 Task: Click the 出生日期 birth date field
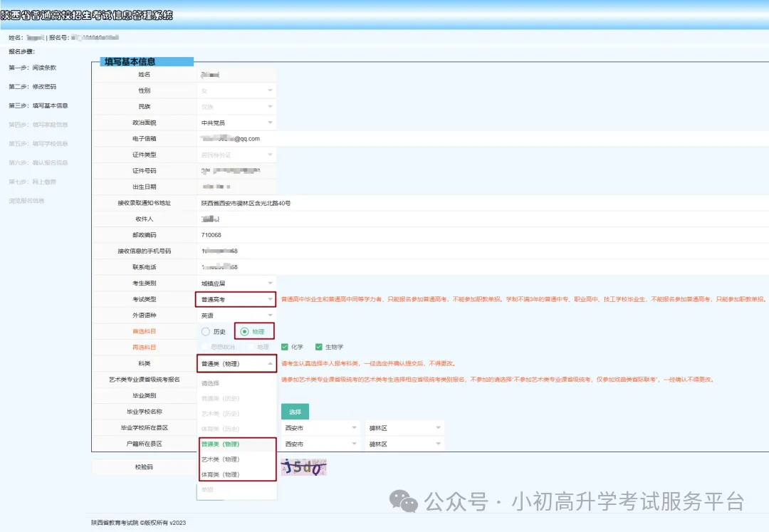(x=236, y=187)
